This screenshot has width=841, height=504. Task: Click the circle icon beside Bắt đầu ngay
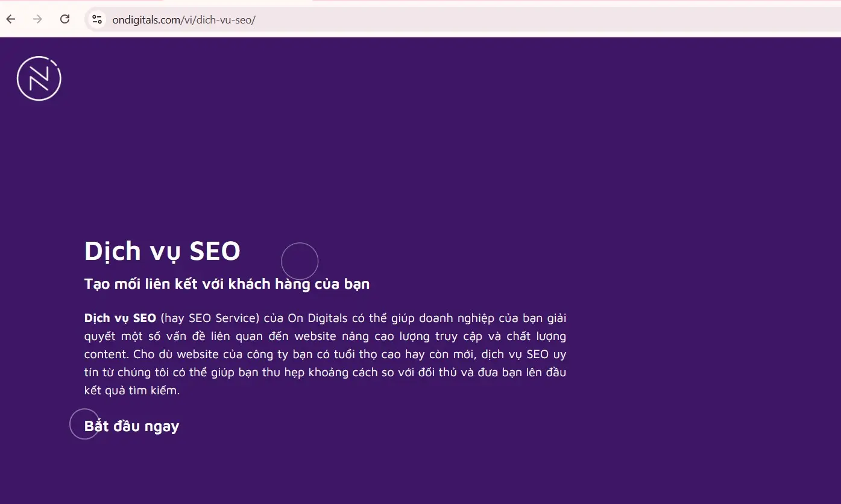tap(84, 424)
